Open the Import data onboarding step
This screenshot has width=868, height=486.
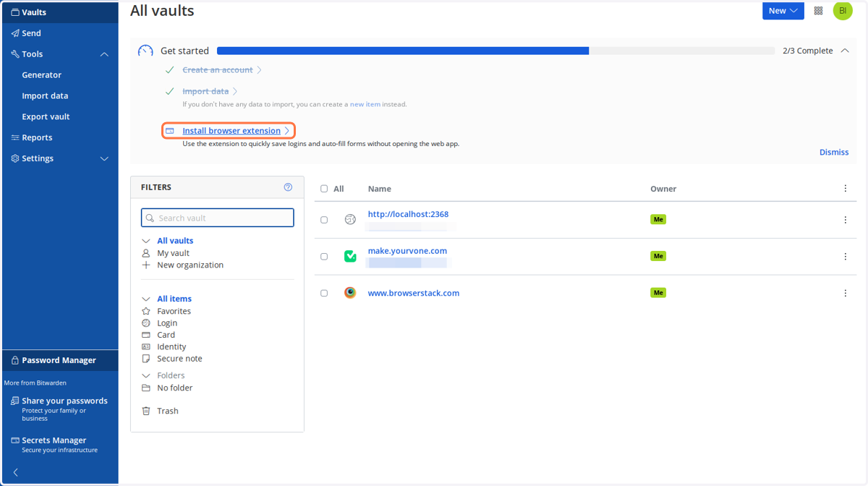(x=205, y=91)
